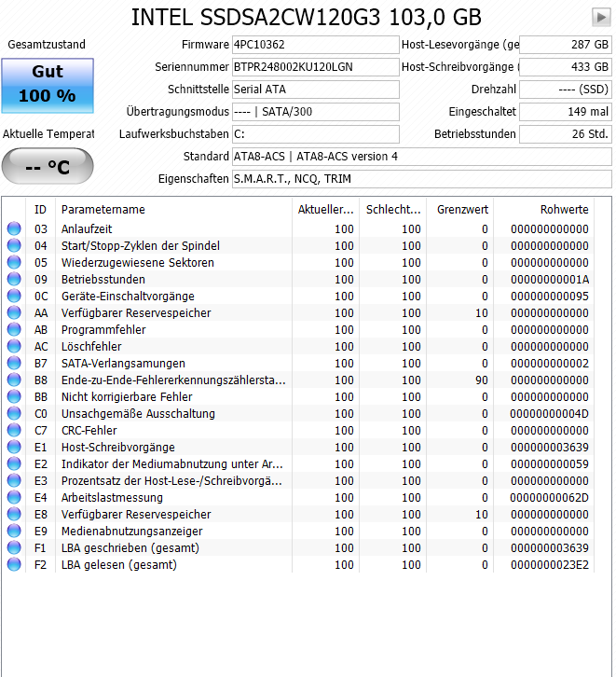Click raw value 000000000059
This screenshot has width=616, height=677.
coord(550,464)
